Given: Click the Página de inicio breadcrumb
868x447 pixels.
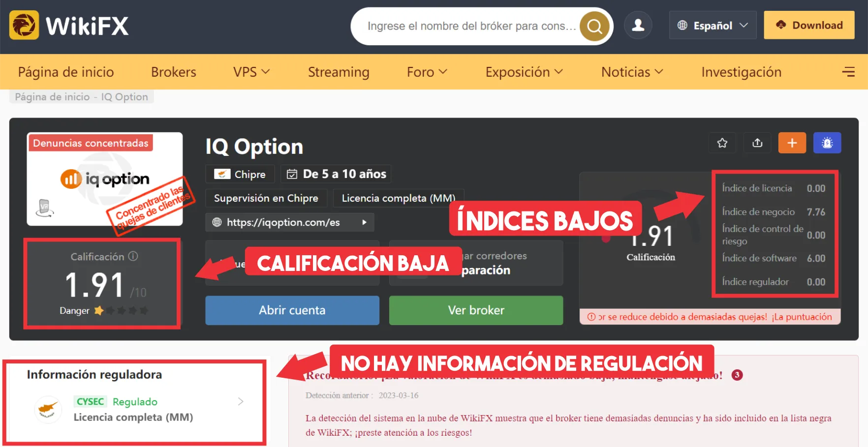Looking at the screenshot, I should coord(52,97).
